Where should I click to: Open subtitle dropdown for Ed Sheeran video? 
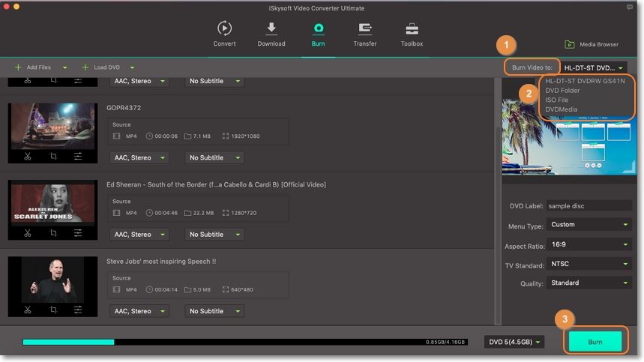point(214,235)
